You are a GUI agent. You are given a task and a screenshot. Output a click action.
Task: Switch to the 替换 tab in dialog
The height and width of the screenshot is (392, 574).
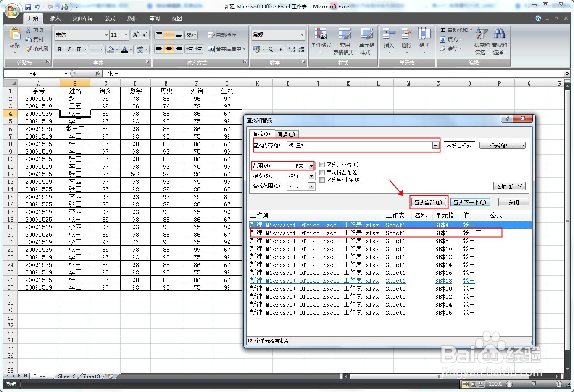click(x=286, y=134)
